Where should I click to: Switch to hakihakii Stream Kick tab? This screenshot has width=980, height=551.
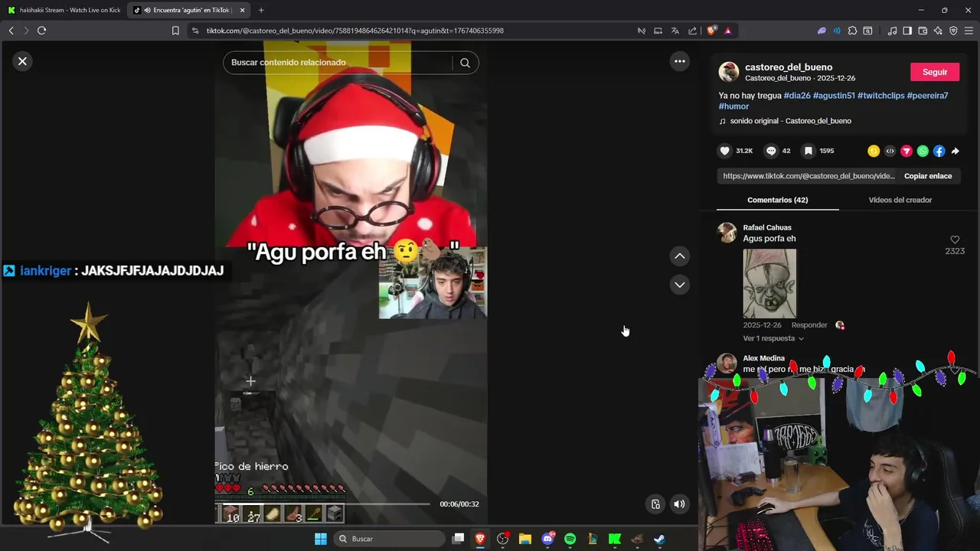[64, 10]
